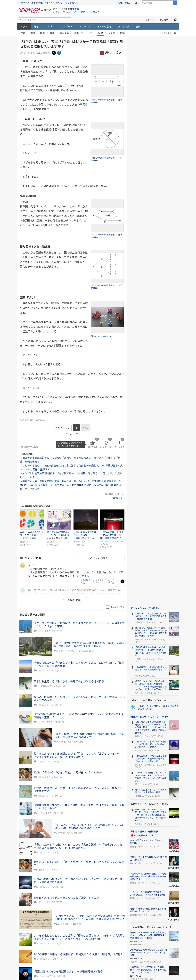
Task: Open the ライブ navigation tab
Action: click(49, 27)
